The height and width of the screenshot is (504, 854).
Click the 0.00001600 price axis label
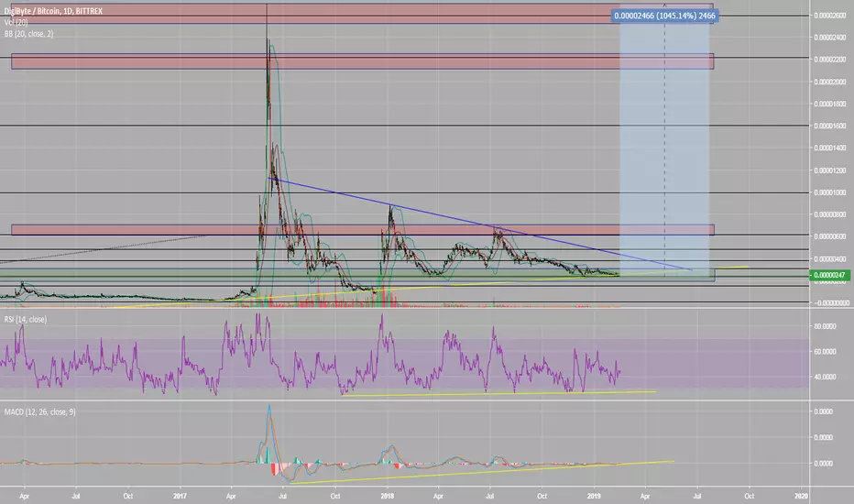(x=830, y=126)
